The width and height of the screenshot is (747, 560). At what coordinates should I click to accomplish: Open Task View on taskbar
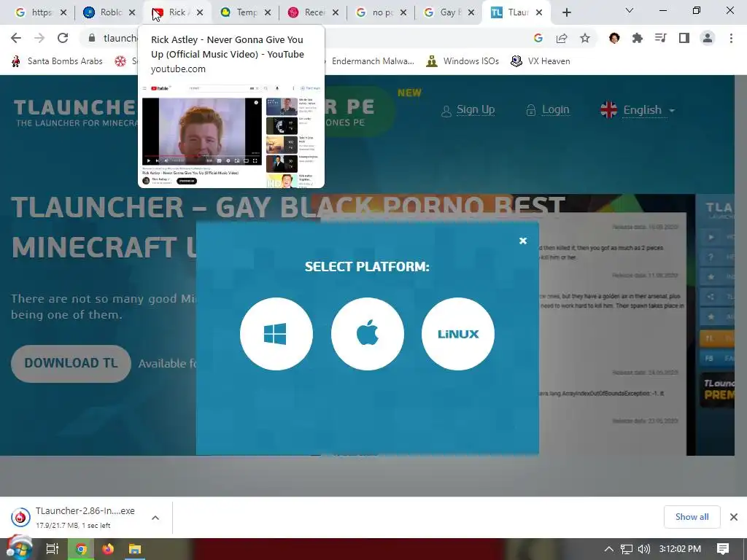[52, 549]
